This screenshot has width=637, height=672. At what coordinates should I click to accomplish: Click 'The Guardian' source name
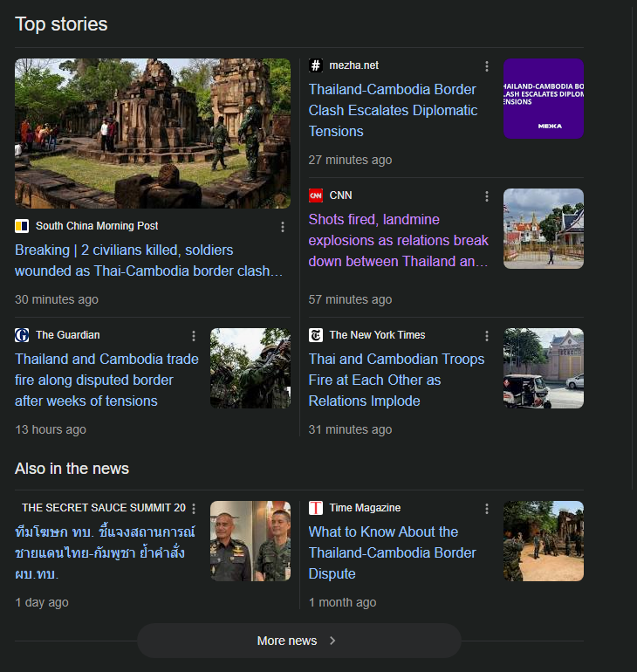(x=68, y=335)
